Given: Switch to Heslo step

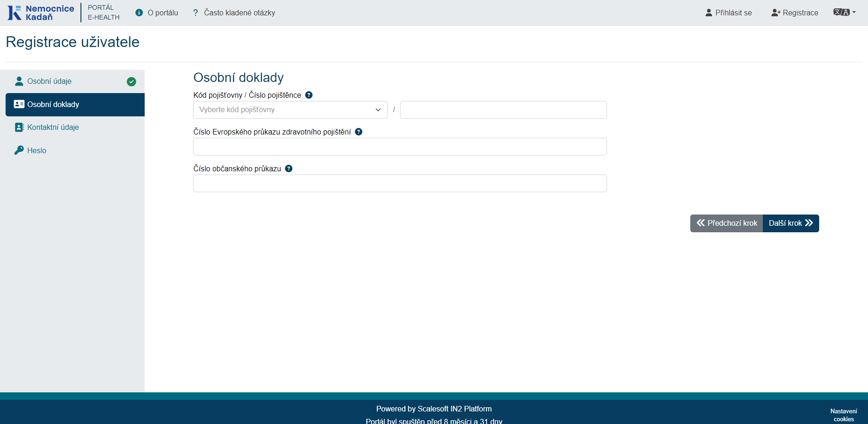Looking at the screenshot, I should [x=75, y=150].
